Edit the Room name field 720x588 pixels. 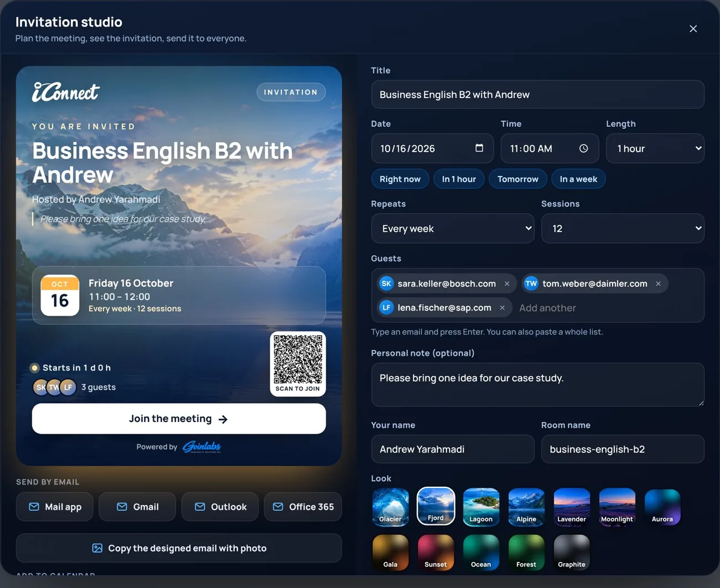click(623, 449)
